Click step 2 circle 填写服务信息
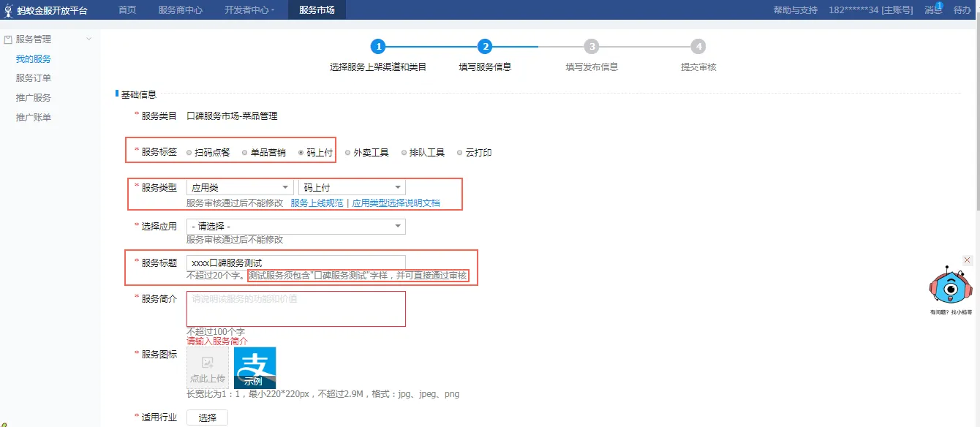Viewport: 980px width, 427px height. pyautogui.click(x=485, y=47)
